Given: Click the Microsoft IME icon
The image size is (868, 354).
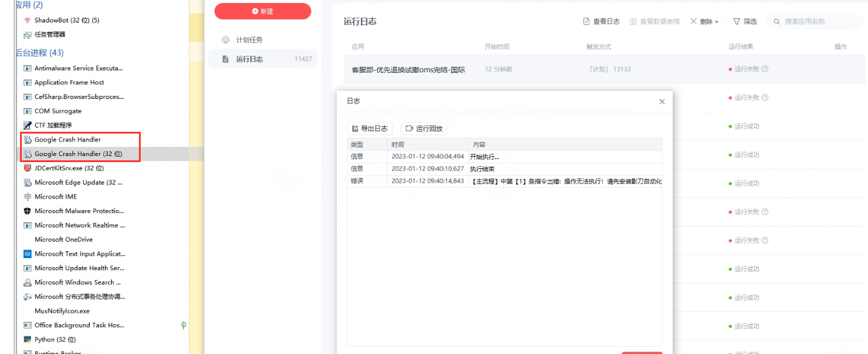Looking at the screenshot, I should [x=27, y=197].
